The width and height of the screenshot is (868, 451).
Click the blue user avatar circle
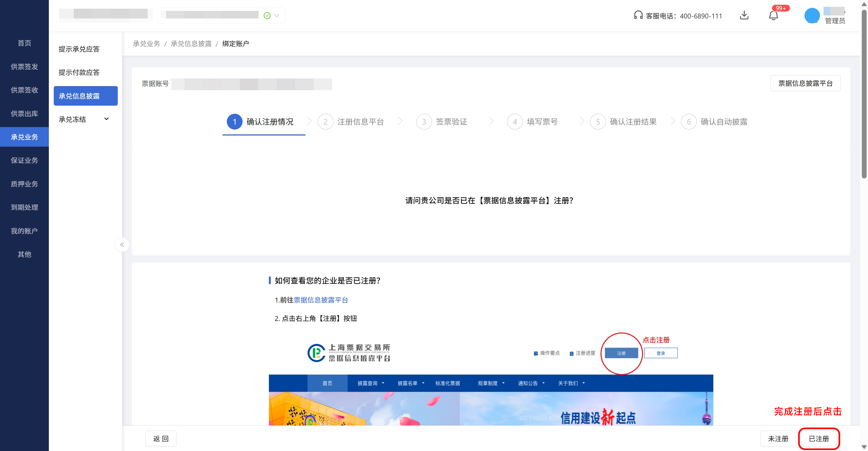(x=812, y=15)
